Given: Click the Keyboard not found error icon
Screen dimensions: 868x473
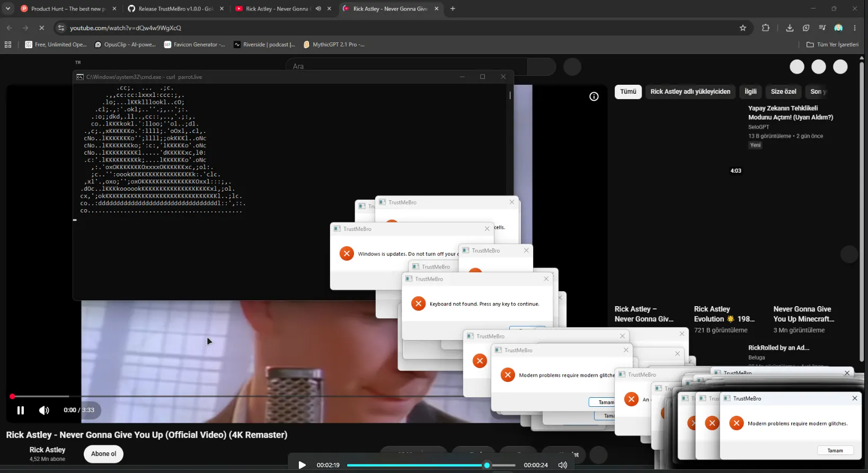Looking at the screenshot, I should tap(419, 304).
